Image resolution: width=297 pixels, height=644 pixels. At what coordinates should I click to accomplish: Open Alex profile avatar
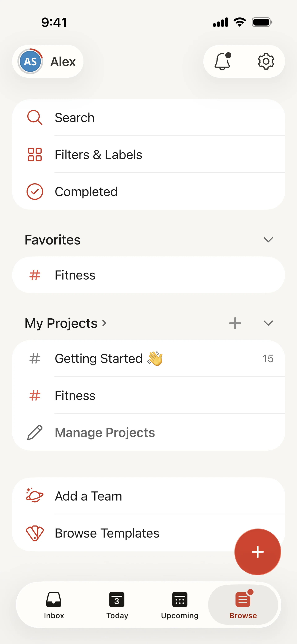coord(30,61)
